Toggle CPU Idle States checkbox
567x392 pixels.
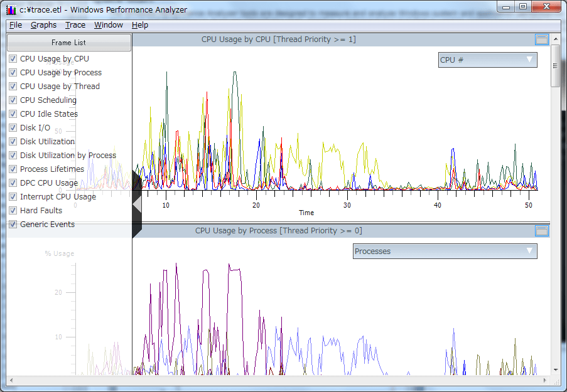(x=13, y=114)
